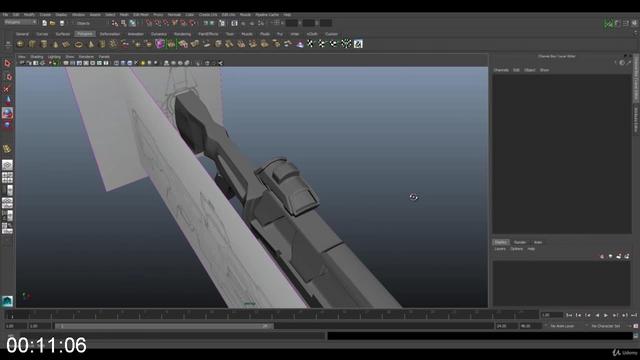
Task: Create layer from selected objects icon
Action: point(627,256)
